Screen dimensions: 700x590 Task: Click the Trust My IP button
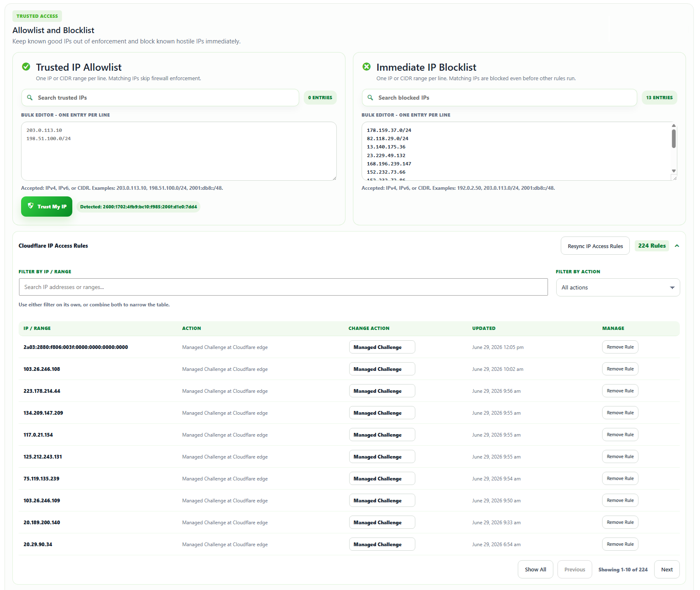(47, 206)
